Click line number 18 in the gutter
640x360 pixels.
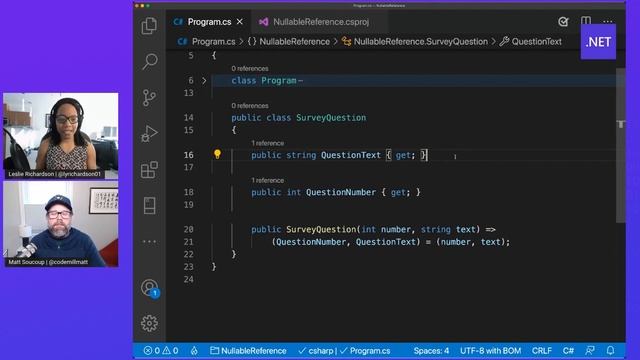(x=189, y=192)
